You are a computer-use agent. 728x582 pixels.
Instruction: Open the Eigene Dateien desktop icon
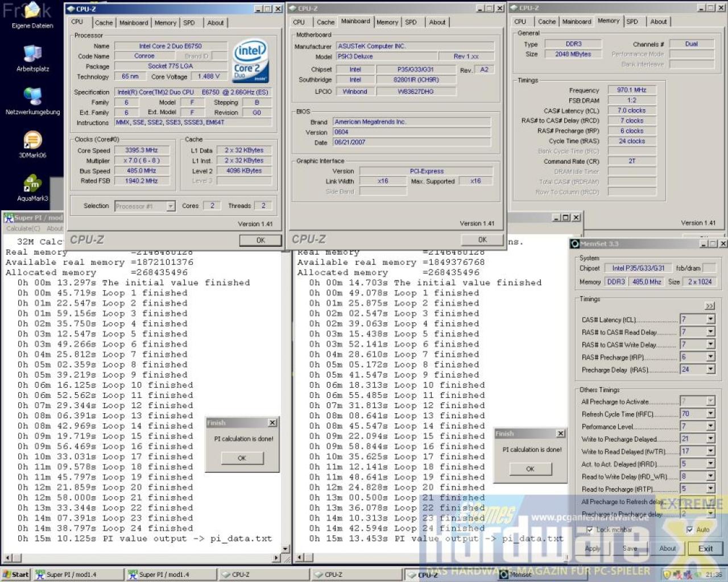(x=32, y=15)
